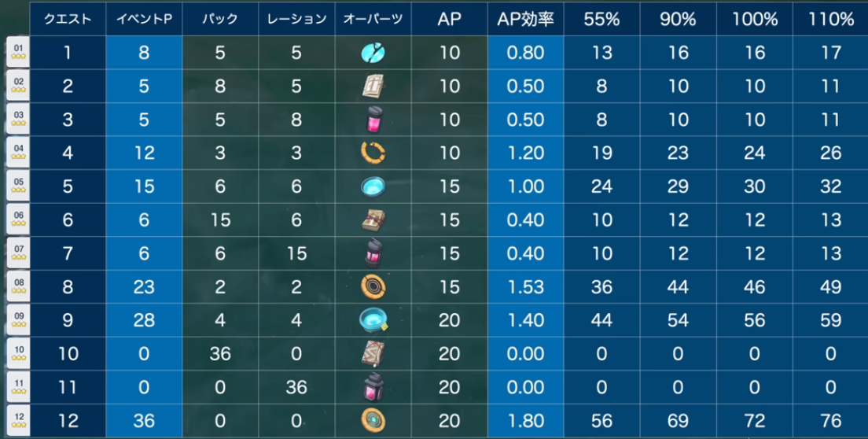Click the cyan broken-disc item icon in quest 1 row
The image size is (868, 439).
(373, 53)
